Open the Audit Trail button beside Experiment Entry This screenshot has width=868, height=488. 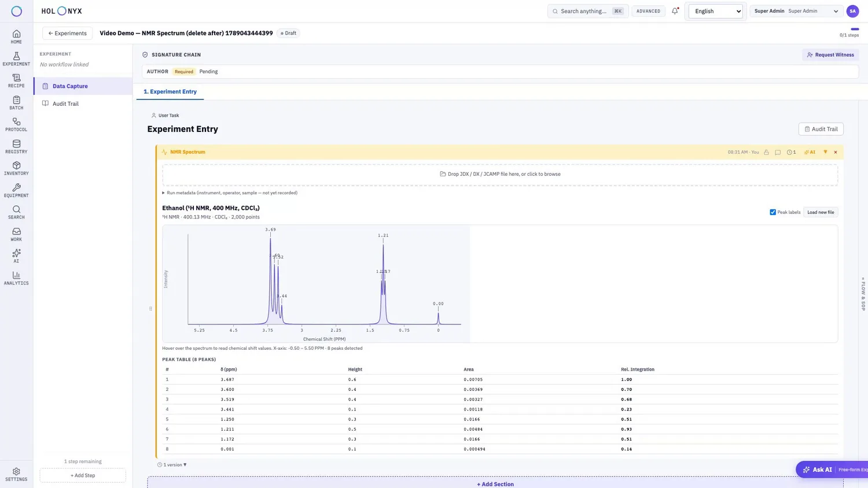pos(821,129)
